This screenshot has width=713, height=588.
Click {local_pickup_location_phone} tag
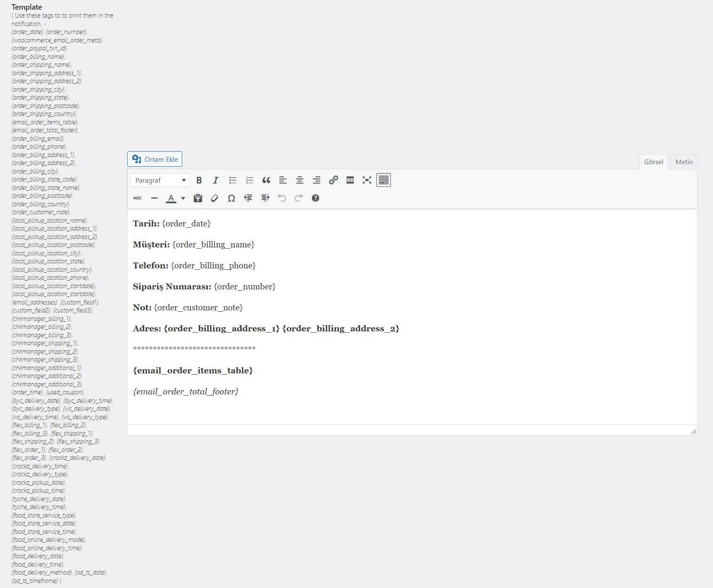(50, 278)
